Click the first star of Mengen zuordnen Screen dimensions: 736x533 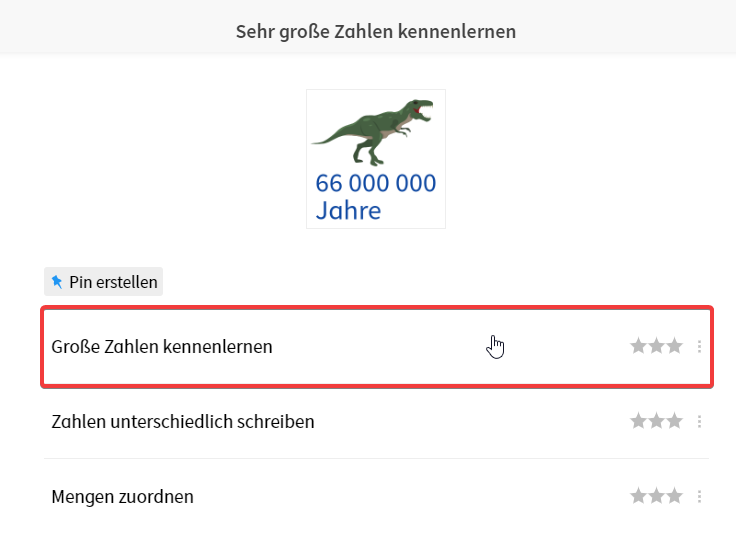pos(638,496)
